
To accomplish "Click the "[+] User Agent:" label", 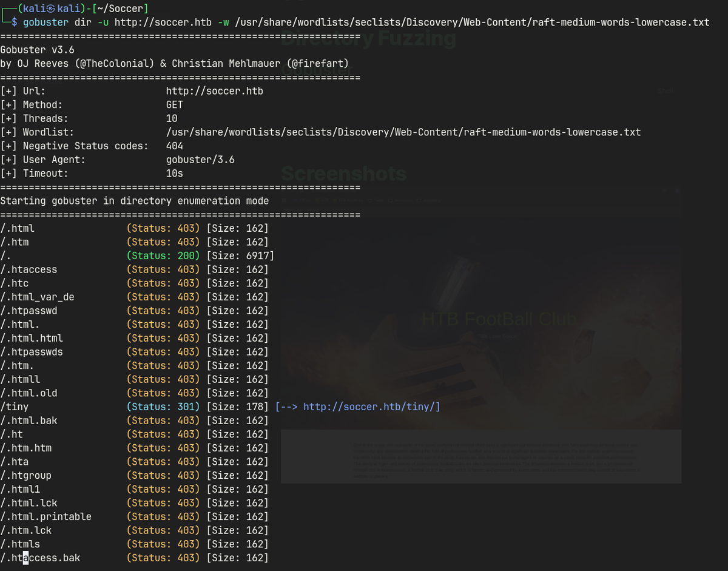I will coord(43,160).
